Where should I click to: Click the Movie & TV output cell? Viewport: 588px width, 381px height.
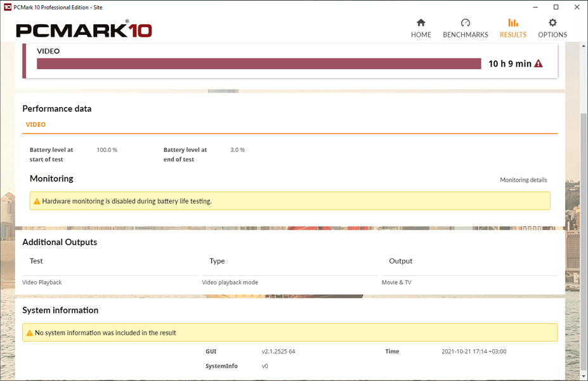point(396,283)
